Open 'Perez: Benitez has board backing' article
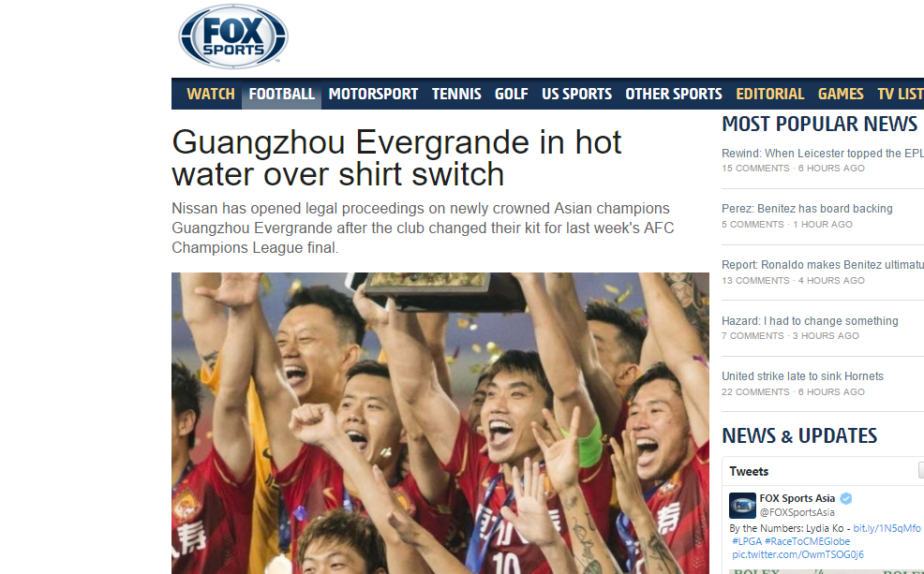The height and width of the screenshot is (574, 924). coord(807,209)
